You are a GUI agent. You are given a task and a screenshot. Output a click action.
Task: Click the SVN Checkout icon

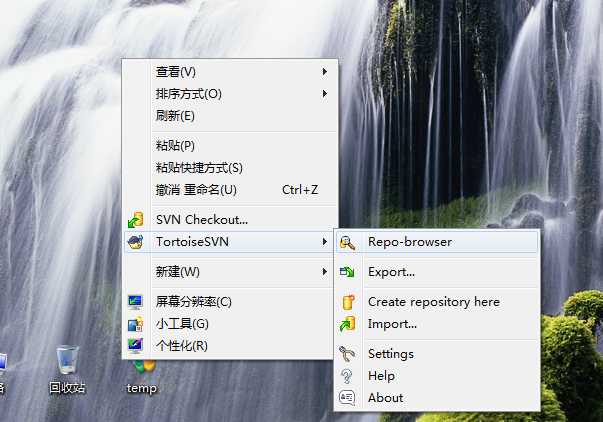[135, 220]
